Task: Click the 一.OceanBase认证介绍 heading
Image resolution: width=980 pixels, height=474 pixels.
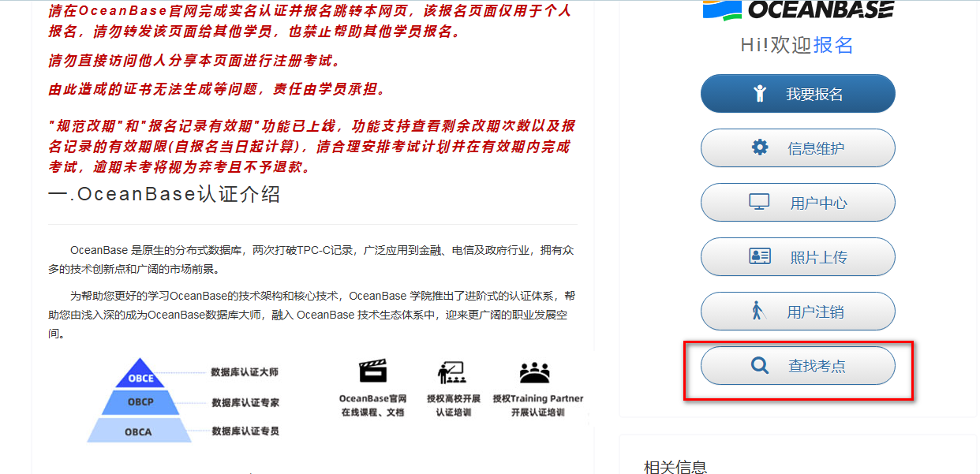Action: pos(164,194)
